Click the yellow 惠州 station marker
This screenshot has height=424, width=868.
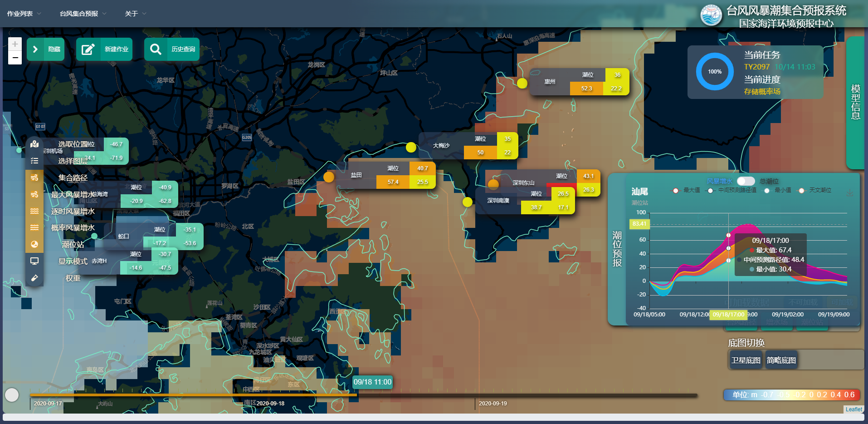click(x=522, y=83)
